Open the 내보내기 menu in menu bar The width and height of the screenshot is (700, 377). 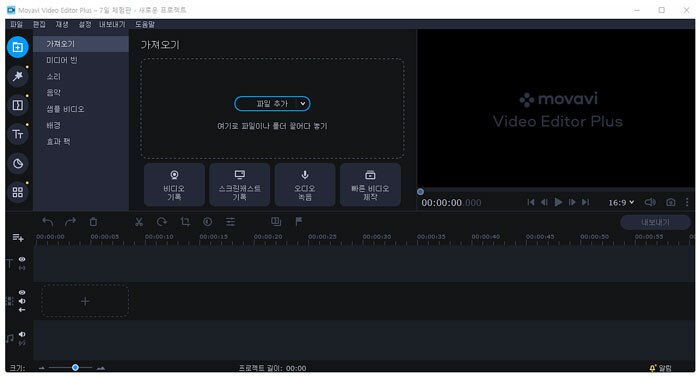112,24
